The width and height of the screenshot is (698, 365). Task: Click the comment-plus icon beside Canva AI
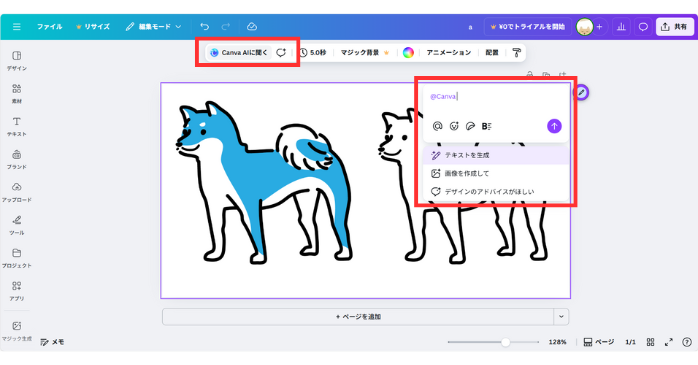281,53
